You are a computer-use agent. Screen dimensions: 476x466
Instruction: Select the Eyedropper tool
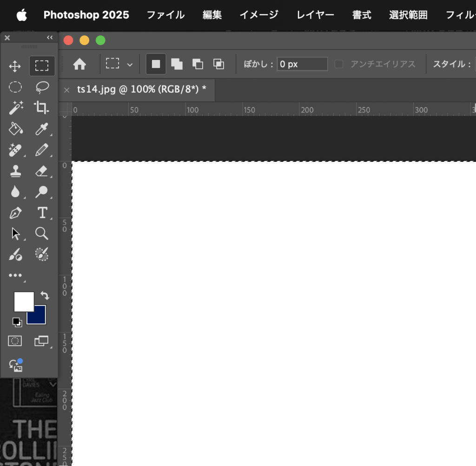point(42,129)
